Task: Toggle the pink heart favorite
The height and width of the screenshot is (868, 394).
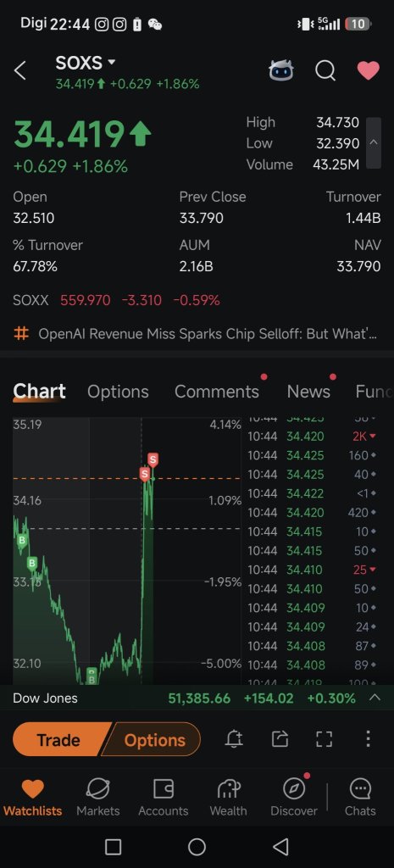Action: [x=368, y=71]
